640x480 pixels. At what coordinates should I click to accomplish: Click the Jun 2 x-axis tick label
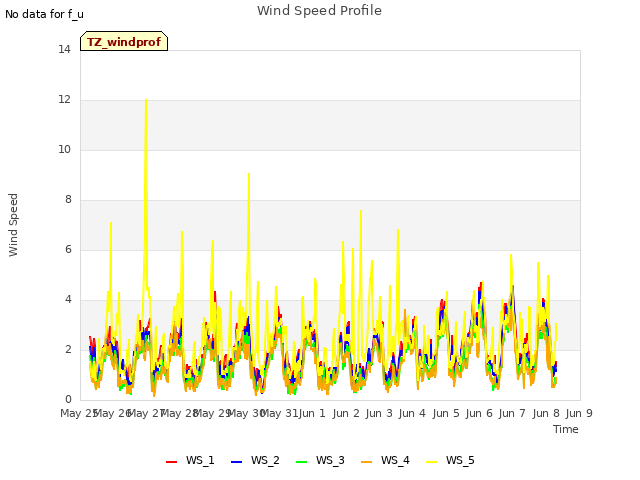tap(346, 413)
